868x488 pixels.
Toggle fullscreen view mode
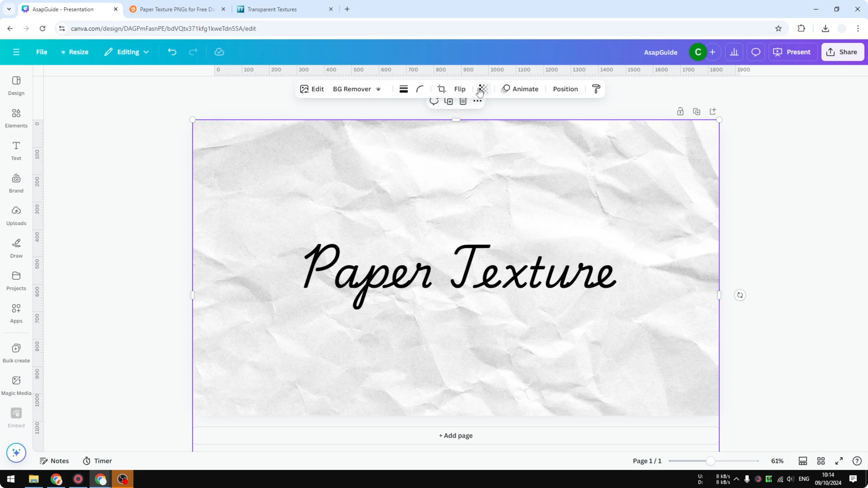(x=839, y=461)
